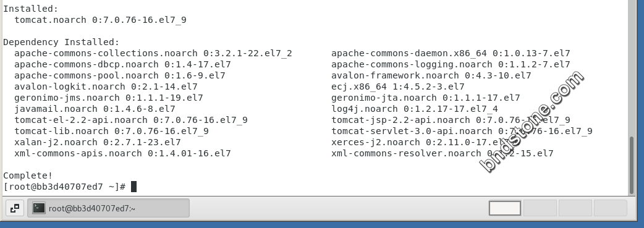Click the scrollbar track above the thumb
This screenshot has width=644, height=228.
[x=632, y=68]
